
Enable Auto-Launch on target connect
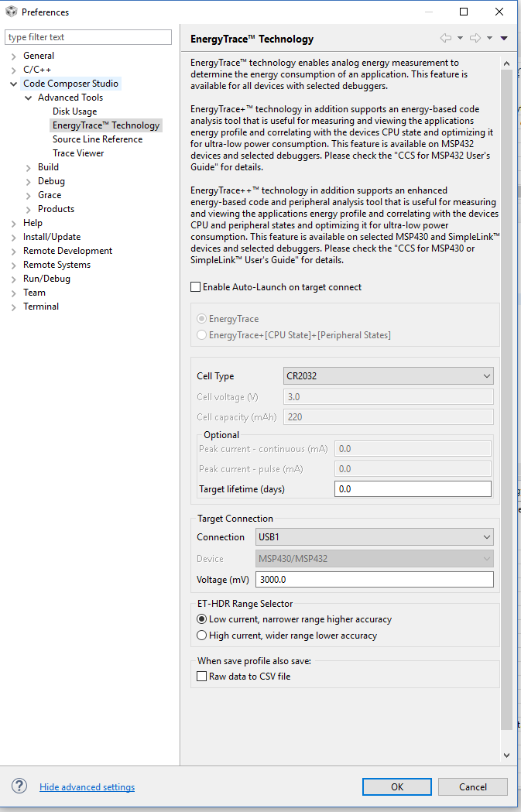click(196, 287)
